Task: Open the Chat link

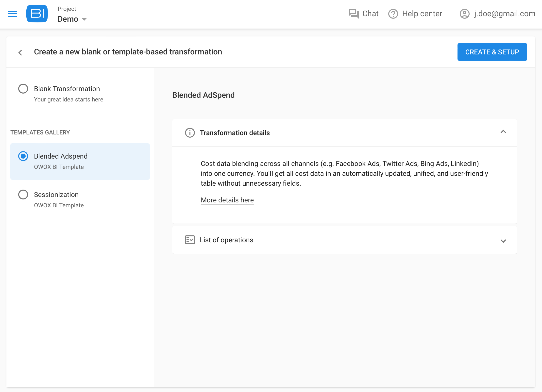Action: click(370, 14)
